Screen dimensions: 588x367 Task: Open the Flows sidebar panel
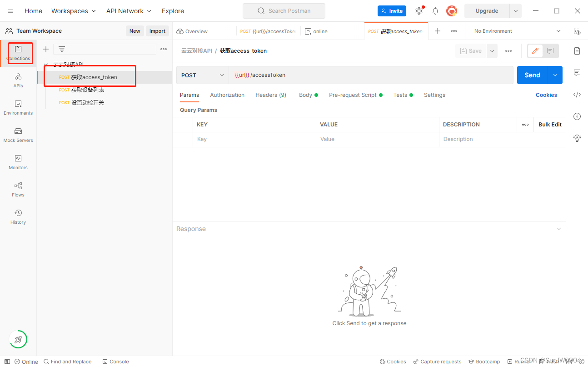tap(18, 190)
